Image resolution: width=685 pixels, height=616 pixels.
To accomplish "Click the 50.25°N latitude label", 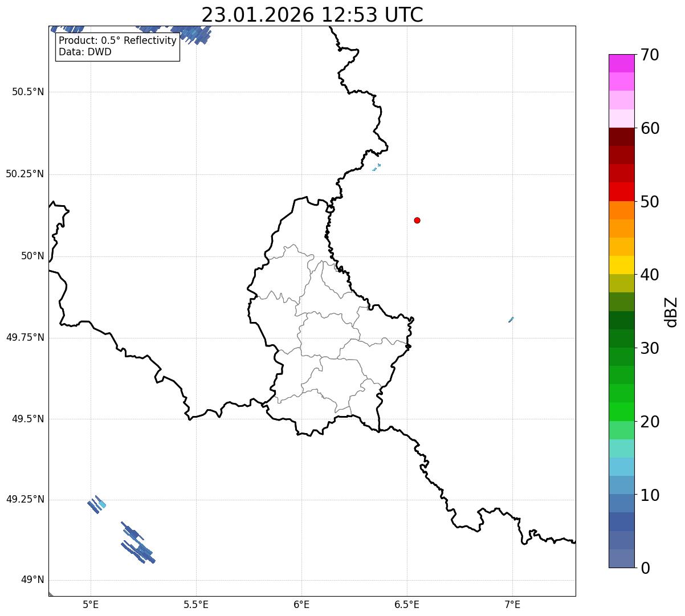I will pyautogui.click(x=25, y=174).
